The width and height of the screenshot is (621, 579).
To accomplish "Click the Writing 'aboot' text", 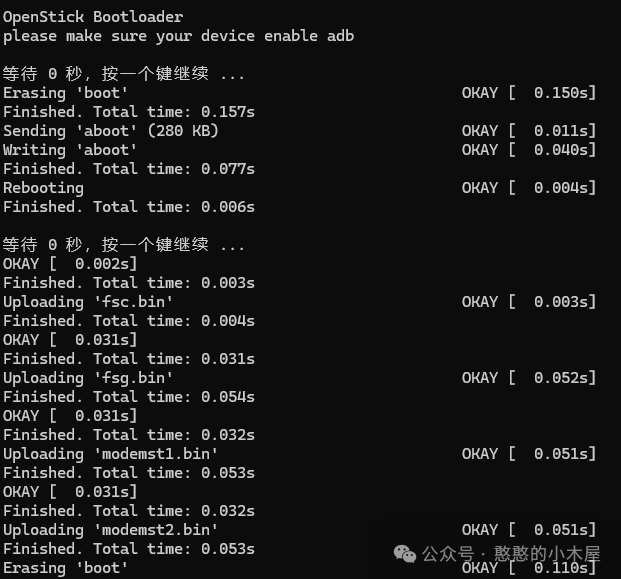I will coord(70,150).
